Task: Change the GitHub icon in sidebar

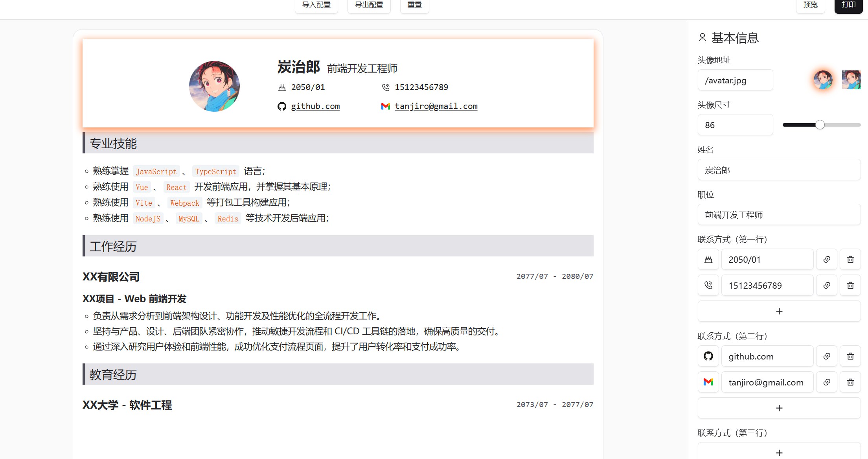Action: 708,356
